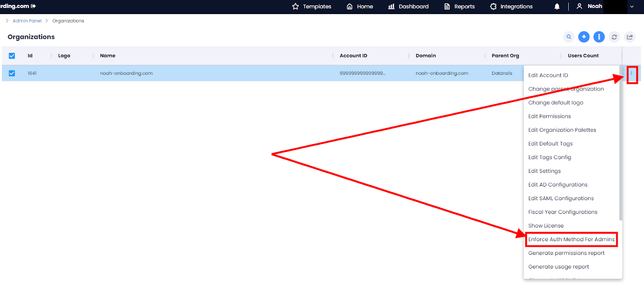Click name cell noah-onboarding.com

point(126,73)
